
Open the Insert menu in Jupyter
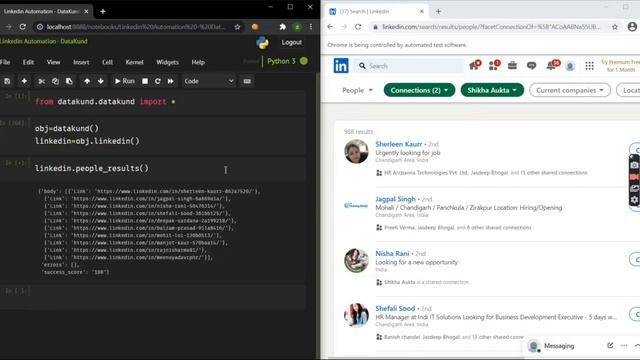(x=81, y=62)
